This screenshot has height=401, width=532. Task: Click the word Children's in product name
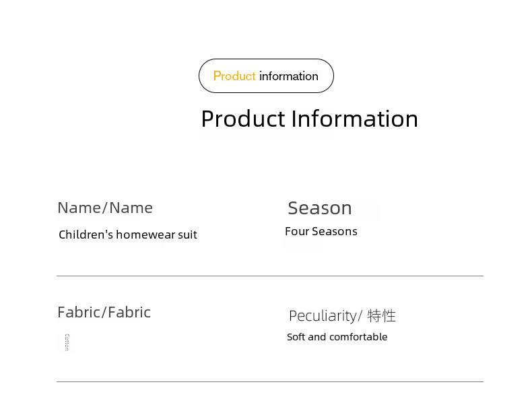(86, 235)
